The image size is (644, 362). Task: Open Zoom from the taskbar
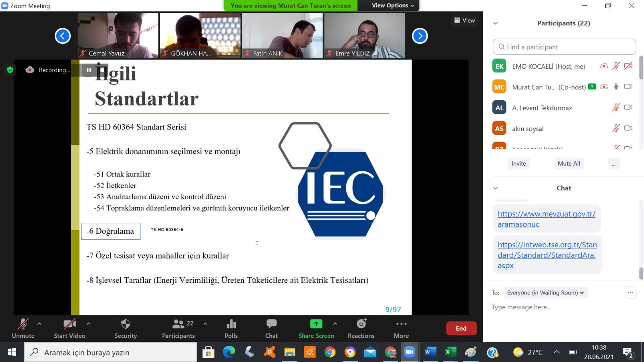tap(409, 352)
